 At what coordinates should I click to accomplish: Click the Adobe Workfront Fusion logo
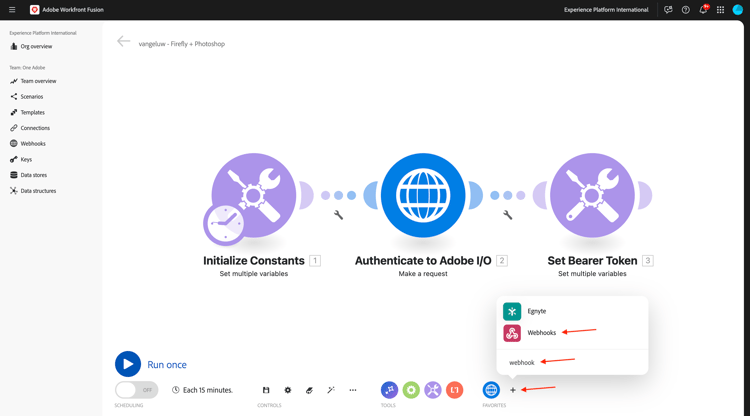[x=34, y=10]
